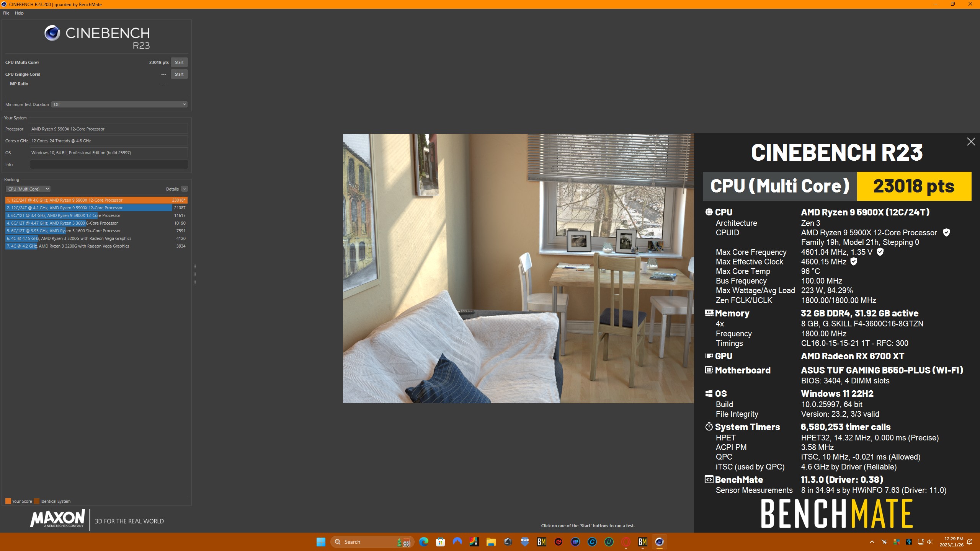The image size is (980, 551).
Task: Click the rendered living room image
Action: [518, 268]
